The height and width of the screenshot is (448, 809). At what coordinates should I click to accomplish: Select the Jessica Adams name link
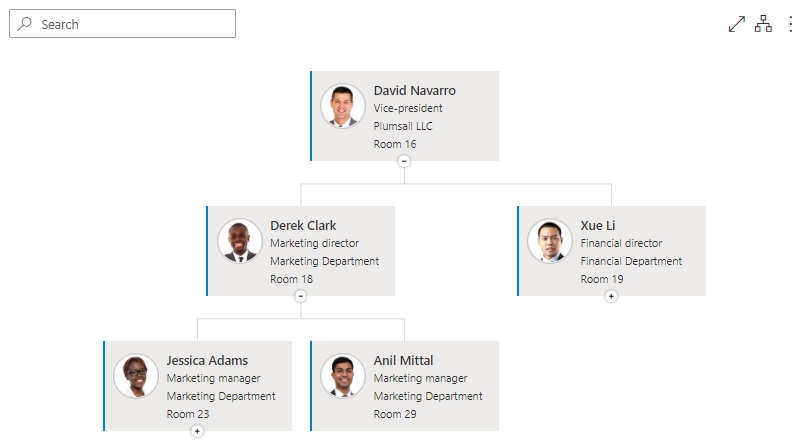point(207,360)
